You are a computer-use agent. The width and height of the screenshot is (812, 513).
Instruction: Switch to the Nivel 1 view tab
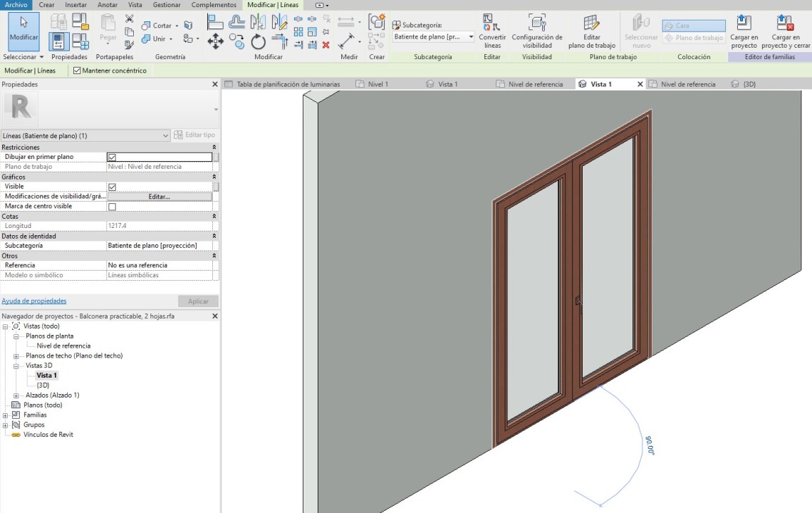378,84
